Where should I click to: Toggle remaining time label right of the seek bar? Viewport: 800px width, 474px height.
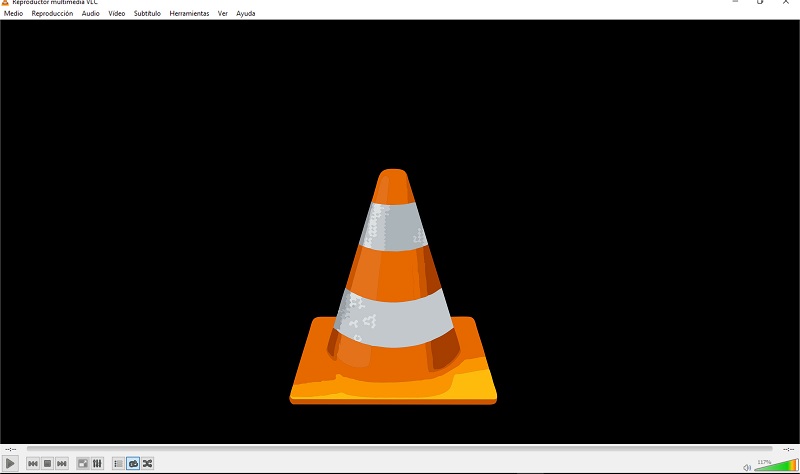point(788,449)
